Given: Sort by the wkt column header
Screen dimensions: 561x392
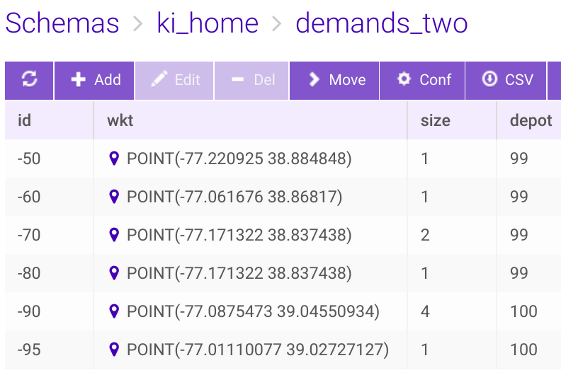Looking at the screenshot, I should [x=120, y=120].
